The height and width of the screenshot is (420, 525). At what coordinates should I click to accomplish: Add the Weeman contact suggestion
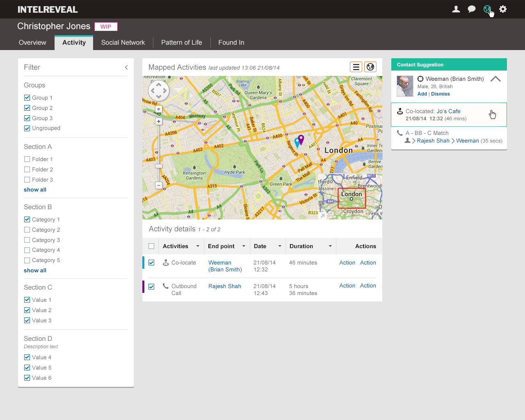[x=422, y=94]
